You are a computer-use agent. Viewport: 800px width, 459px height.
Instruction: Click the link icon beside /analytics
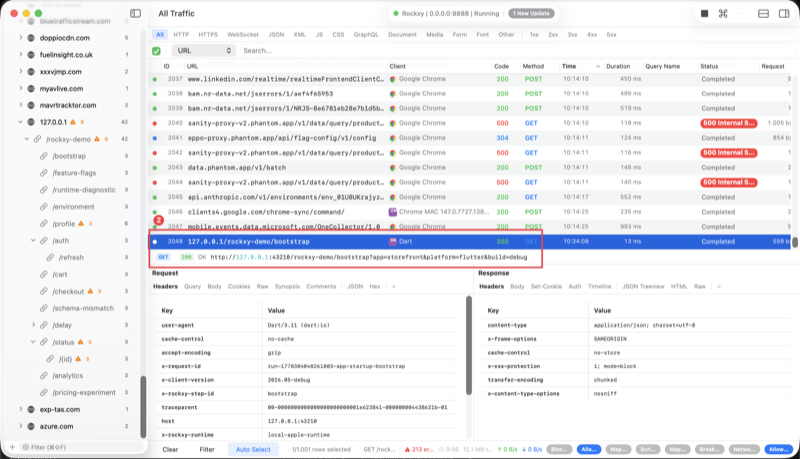[x=44, y=375]
